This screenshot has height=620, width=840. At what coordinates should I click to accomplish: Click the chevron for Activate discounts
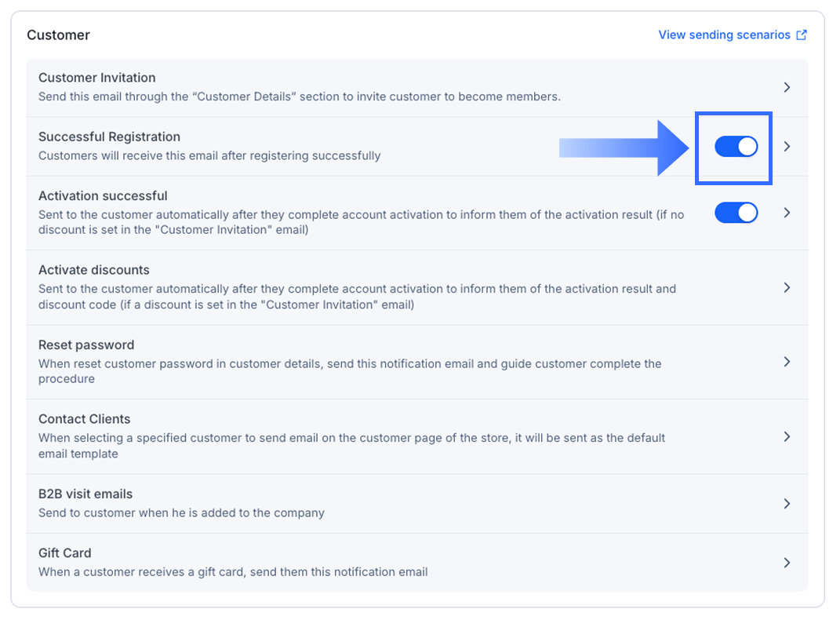coord(787,288)
